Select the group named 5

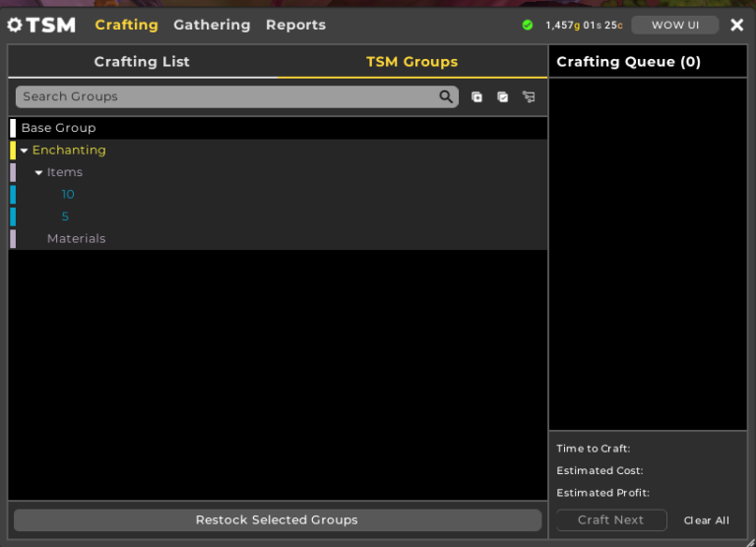click(278, 216)
